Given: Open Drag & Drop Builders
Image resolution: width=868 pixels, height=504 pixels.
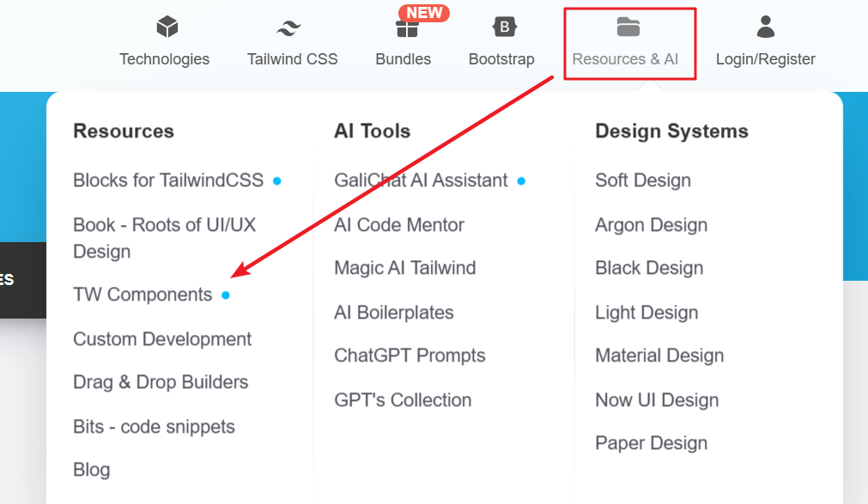Looking at the screenshot, I should point(161,382).
